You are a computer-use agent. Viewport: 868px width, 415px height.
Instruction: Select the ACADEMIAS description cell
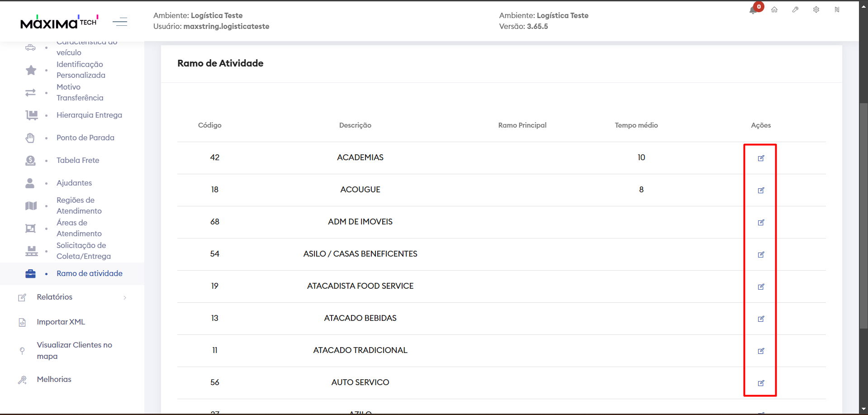(x=360, y=157)
